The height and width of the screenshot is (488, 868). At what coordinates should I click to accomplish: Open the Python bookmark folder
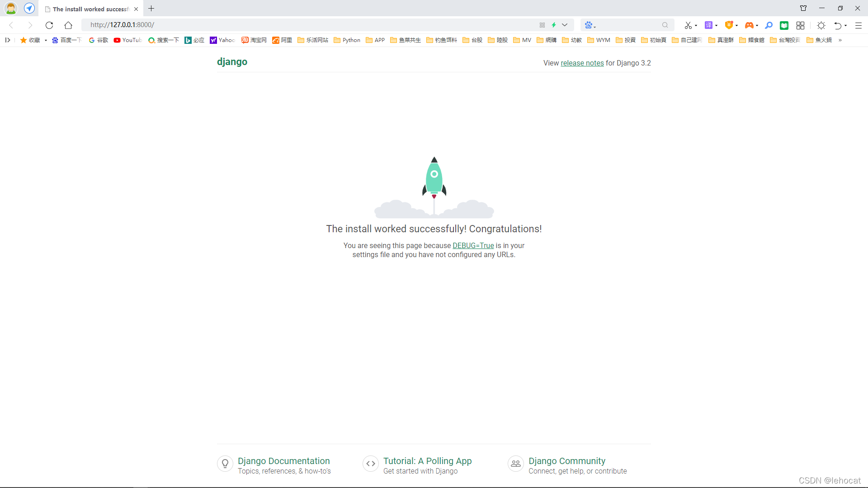[x=347, y=40]
